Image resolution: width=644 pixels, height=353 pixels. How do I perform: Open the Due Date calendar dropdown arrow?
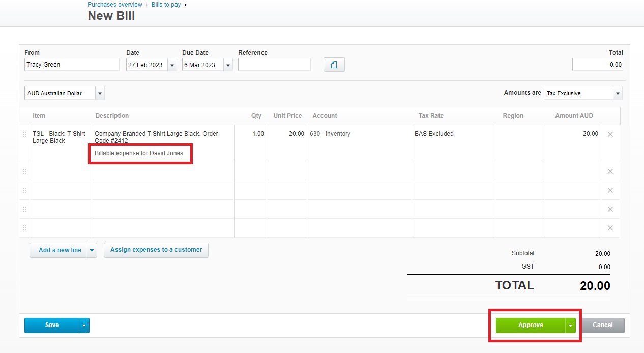tap(228, 65)
